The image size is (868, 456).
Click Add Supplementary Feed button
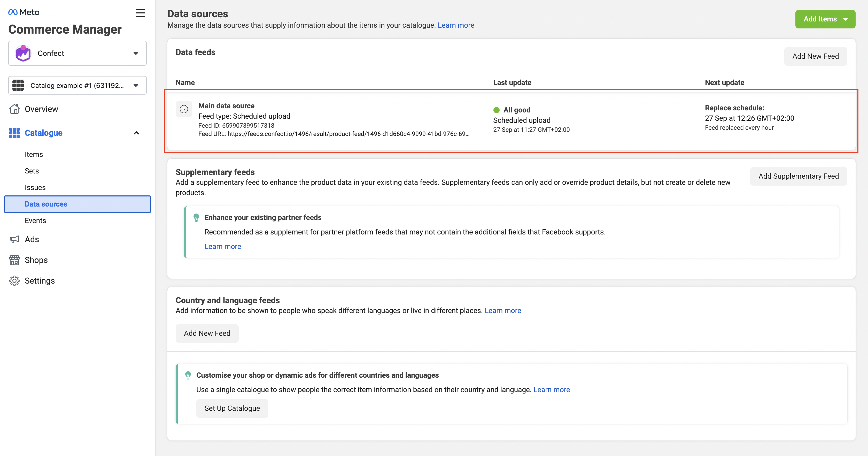[798, 176]
